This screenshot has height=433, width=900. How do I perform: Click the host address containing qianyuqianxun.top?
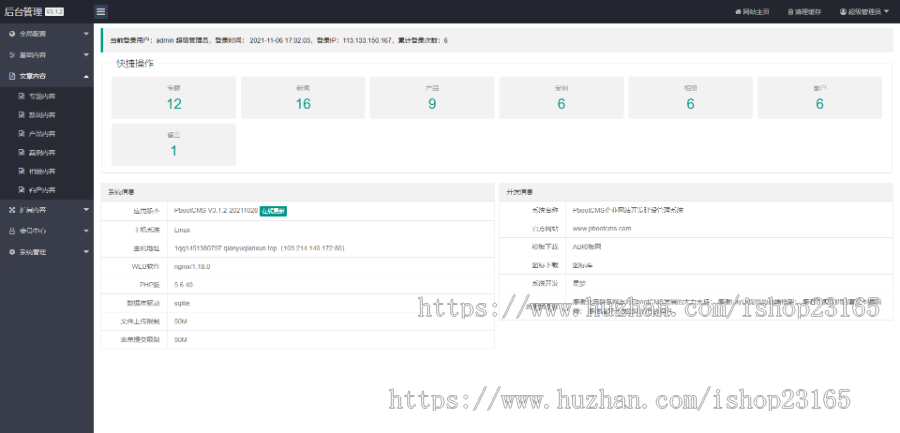pyautogui.click(x=259, y=248)
